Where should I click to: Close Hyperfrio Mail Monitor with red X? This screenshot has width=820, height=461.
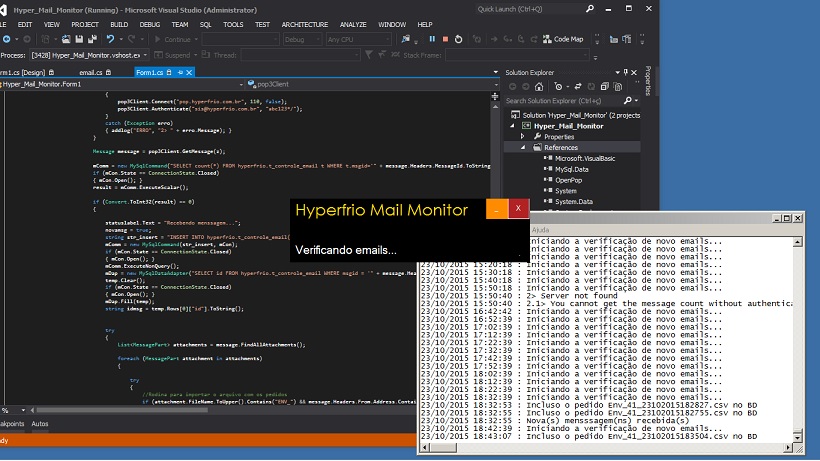point(518,209)
